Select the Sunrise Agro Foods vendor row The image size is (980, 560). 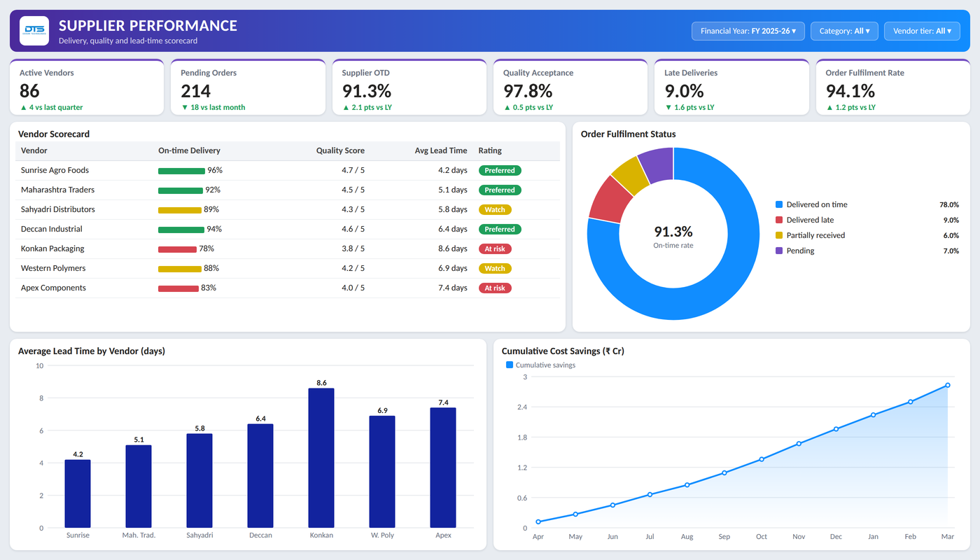pos(288,170)
